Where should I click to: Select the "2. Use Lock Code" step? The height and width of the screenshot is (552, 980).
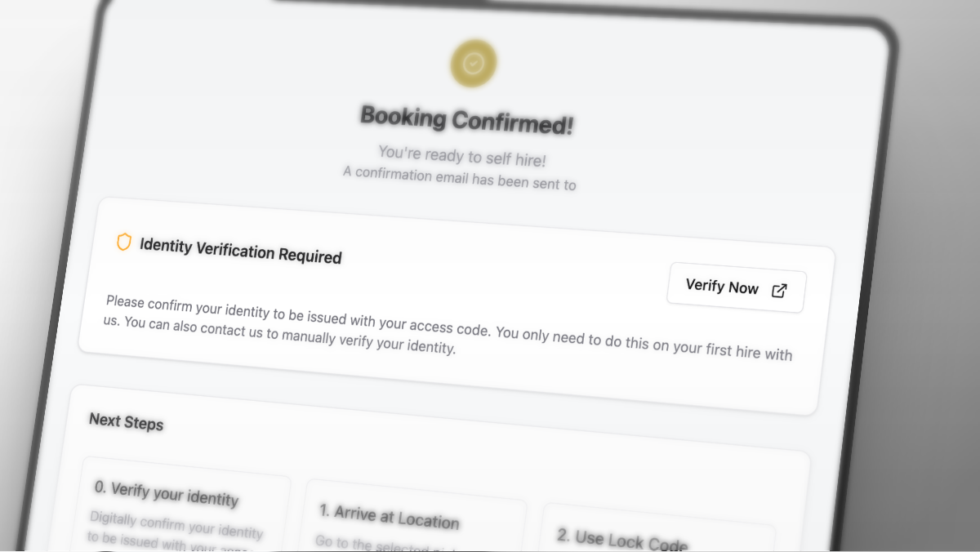(x=622, y=540)
